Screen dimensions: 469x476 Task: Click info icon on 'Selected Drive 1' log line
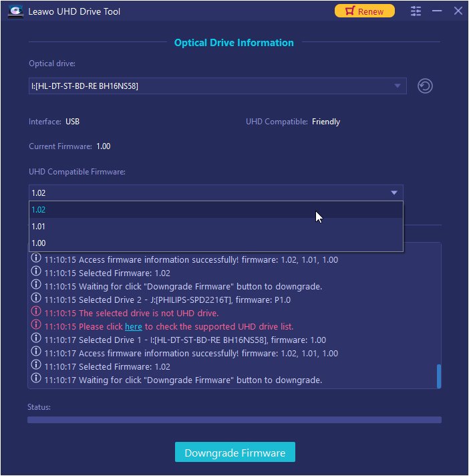click(x=37, y=340)
